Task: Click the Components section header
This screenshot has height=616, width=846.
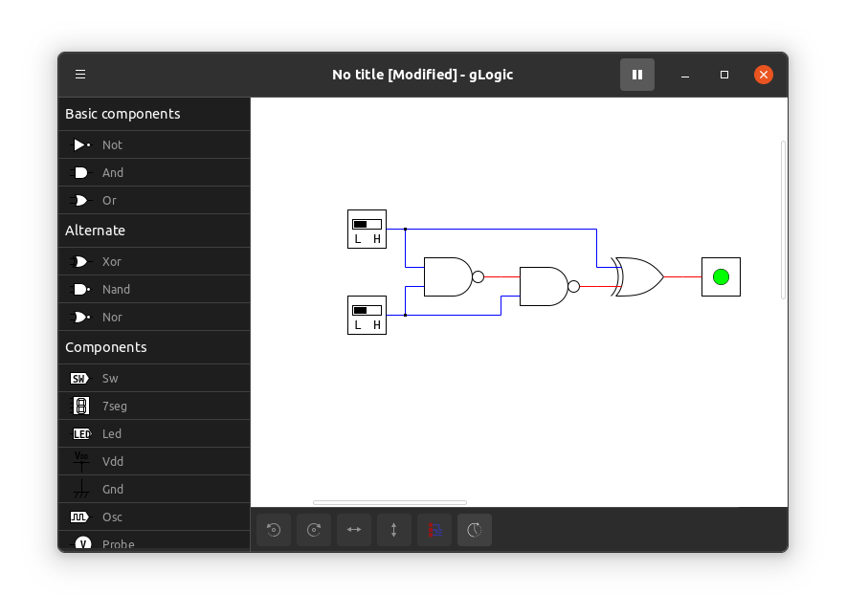Action: (x=154, y=347)
